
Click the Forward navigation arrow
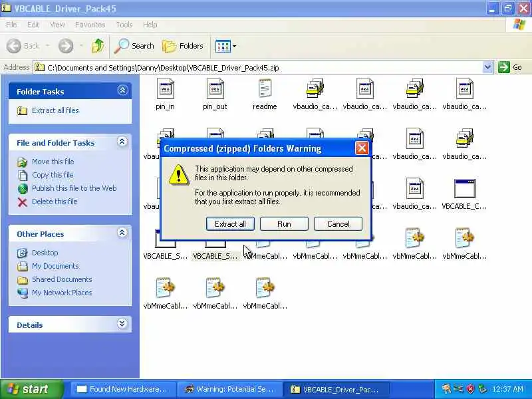(66, 46)
